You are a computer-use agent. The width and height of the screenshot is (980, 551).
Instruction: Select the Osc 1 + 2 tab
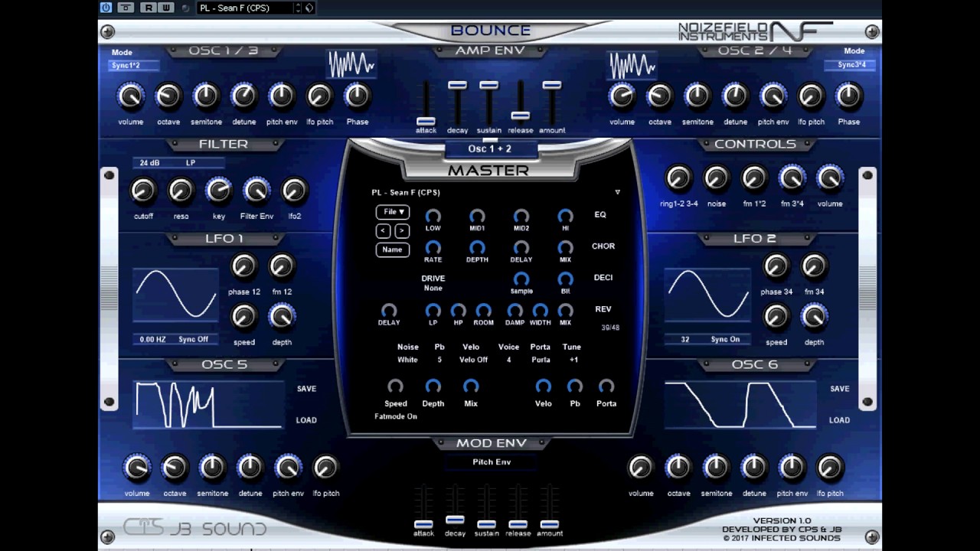click(x=490, y=149)
